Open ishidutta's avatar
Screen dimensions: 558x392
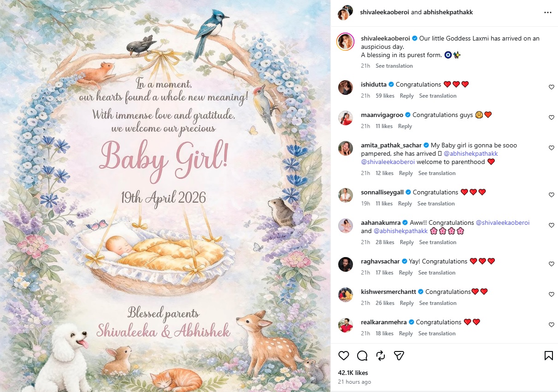(345, 88)
